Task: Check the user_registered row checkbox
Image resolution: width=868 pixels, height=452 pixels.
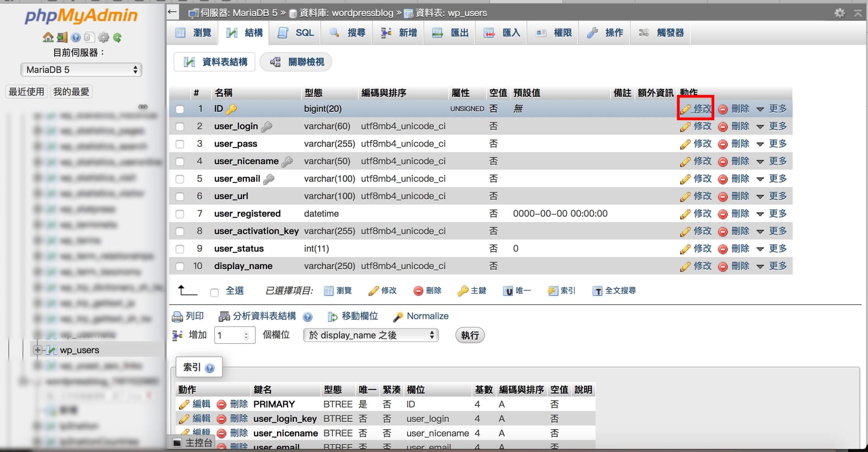Action: 180,214
